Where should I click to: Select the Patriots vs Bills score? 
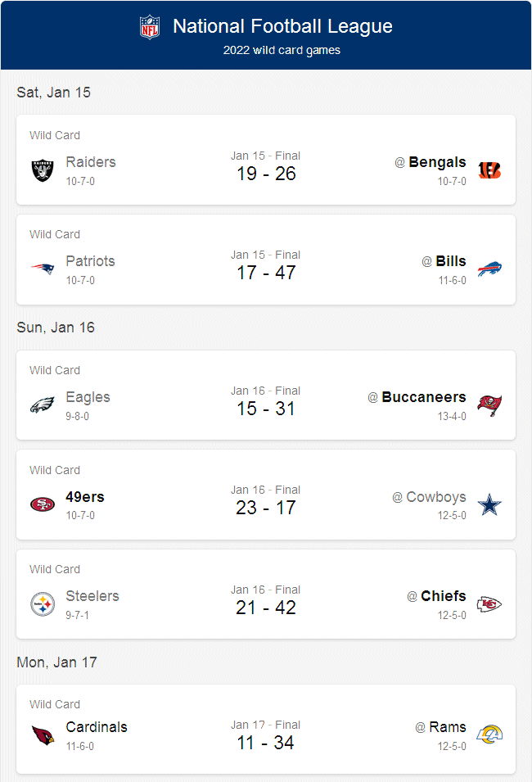[266, 272]
